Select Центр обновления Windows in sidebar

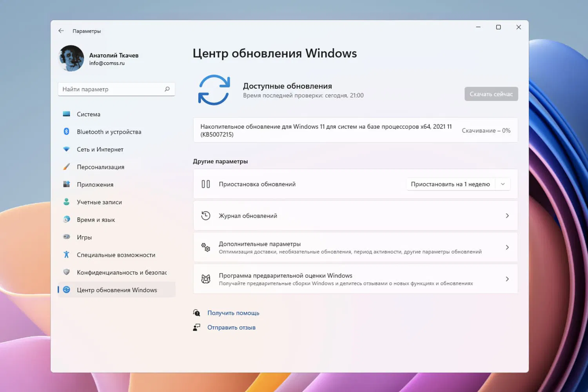click(x=116, y=290)
